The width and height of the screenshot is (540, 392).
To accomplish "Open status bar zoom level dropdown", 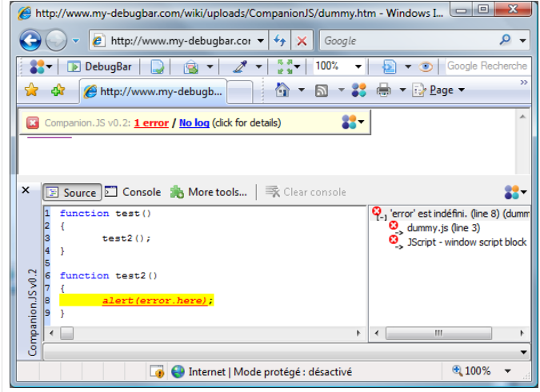I will pyautogui.click(x=507, y=371).
